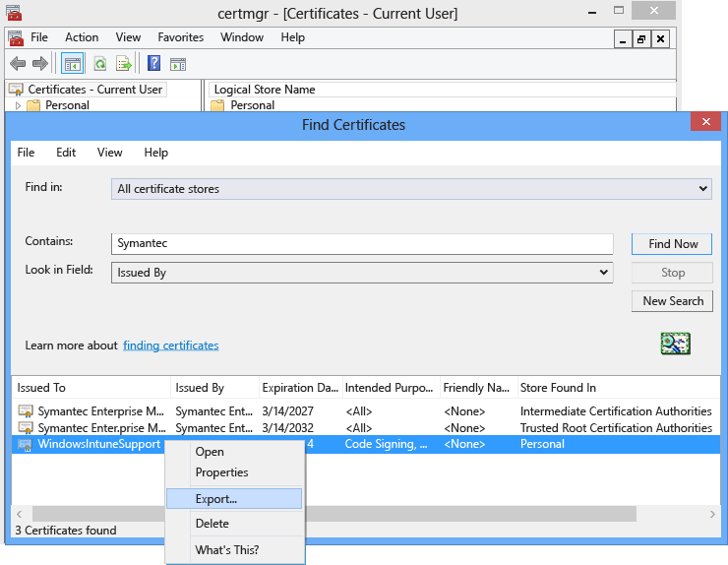Click the Personal folder icon in tree
The width and height of the screenshot is (728, 565).
33,105
